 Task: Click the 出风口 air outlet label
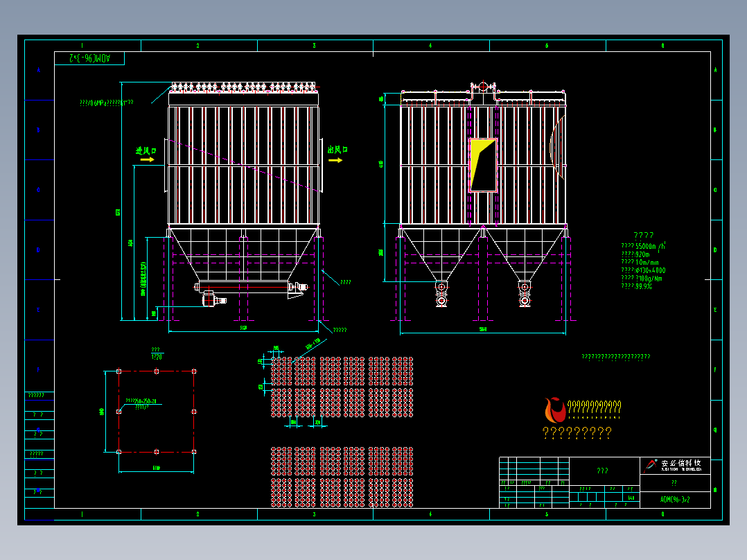[x=337, y=150]
